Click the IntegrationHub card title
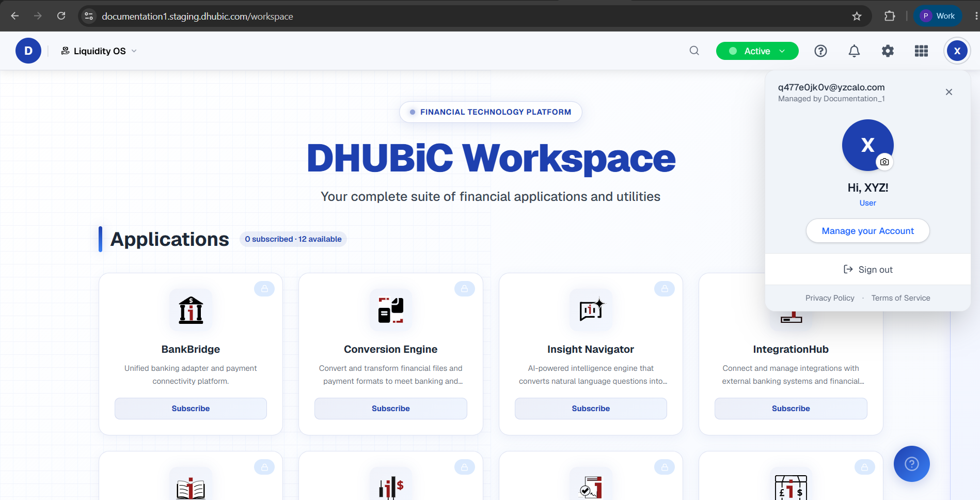The image size is (980, 500). [791, 349]
